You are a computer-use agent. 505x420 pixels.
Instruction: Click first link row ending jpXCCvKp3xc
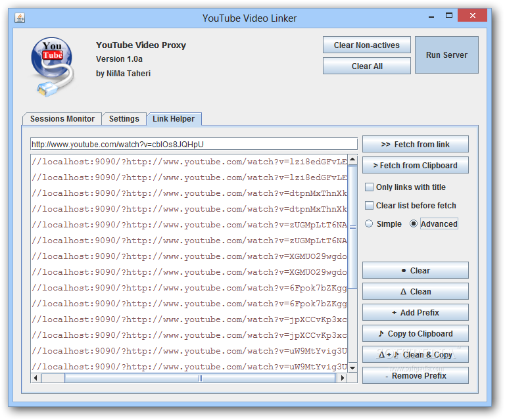click(x=189, y=319)
